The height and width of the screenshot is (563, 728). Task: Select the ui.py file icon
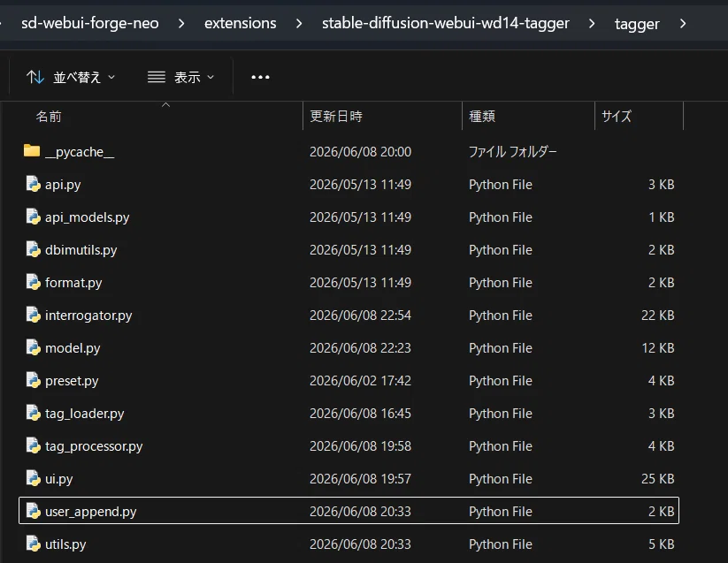pos(33,479)
